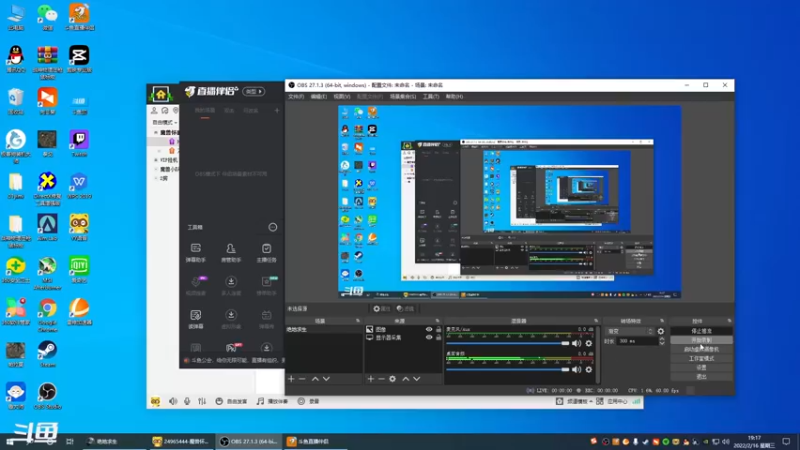Open 帮助(H) menu in OBS
The width and height of the screenshot is (800, 450).
tap(454, 96)
